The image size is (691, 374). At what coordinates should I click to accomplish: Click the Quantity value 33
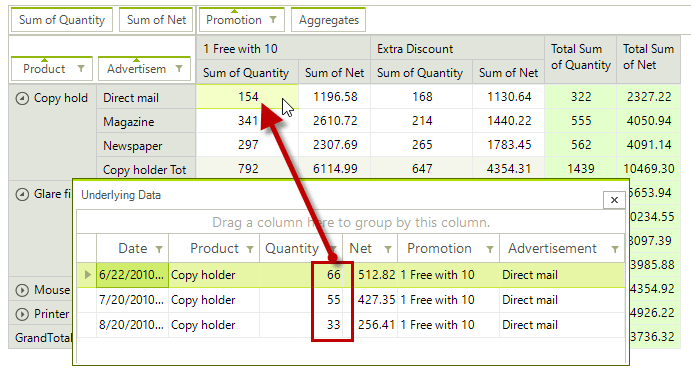(301, 325)
